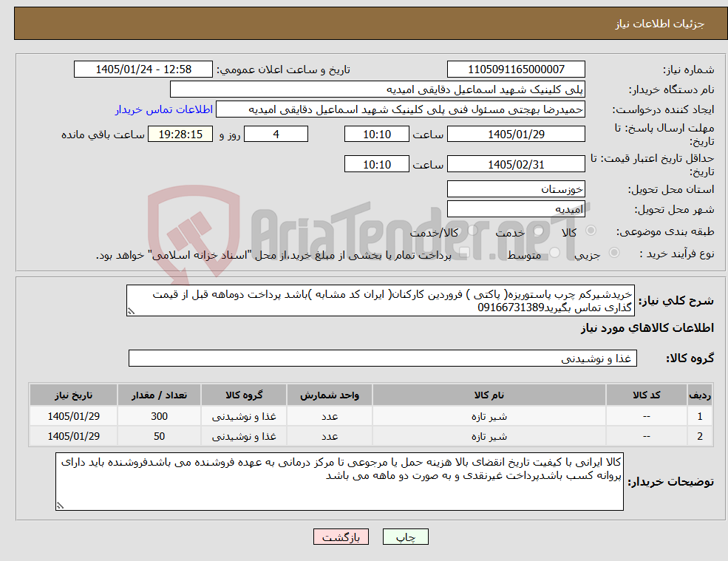Select the کالا radio button

tap(591, 231)
